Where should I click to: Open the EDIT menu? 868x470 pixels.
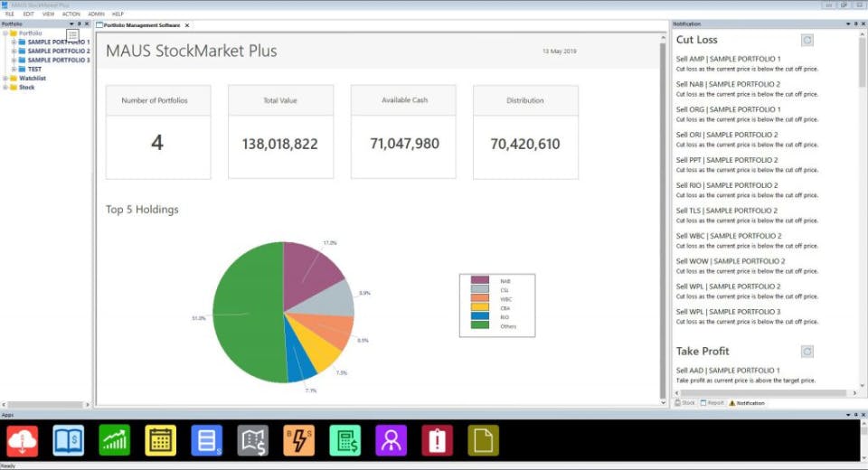[29, 14]
